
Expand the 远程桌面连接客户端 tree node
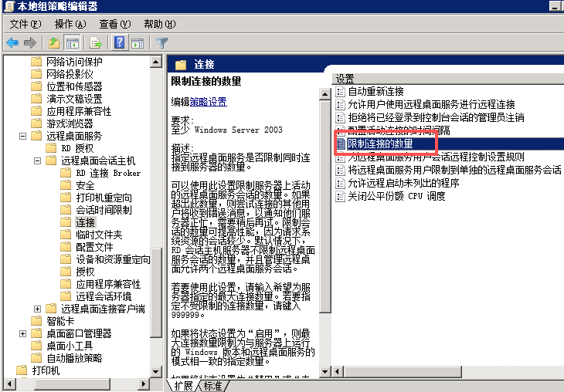(37, 309)
